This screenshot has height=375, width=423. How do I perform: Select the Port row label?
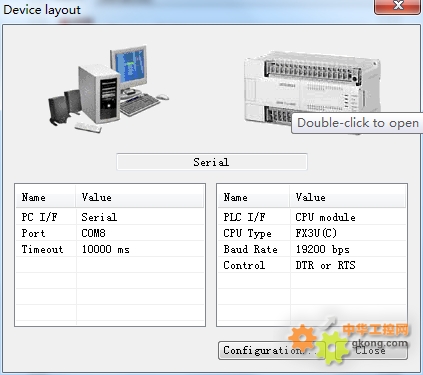tap(33, 233)
